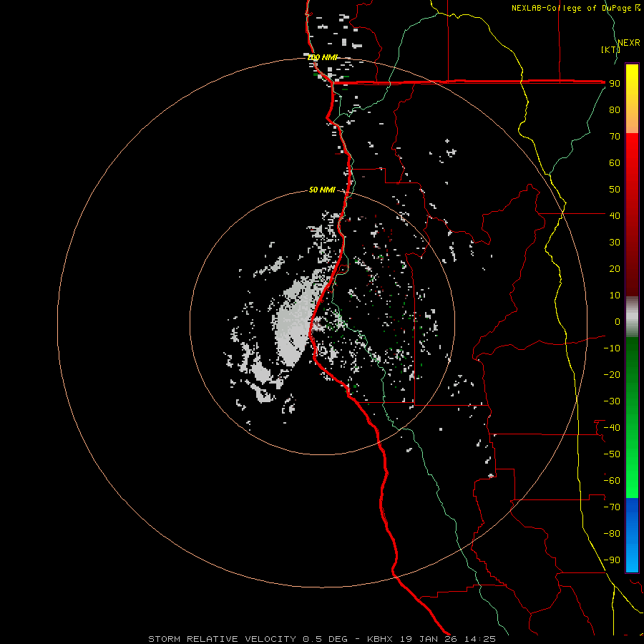Image resolution: width=644 pixels, height=644 pixels.
Task: Select the 10 value on velocity scale
Action: click(x=615, y=296)
